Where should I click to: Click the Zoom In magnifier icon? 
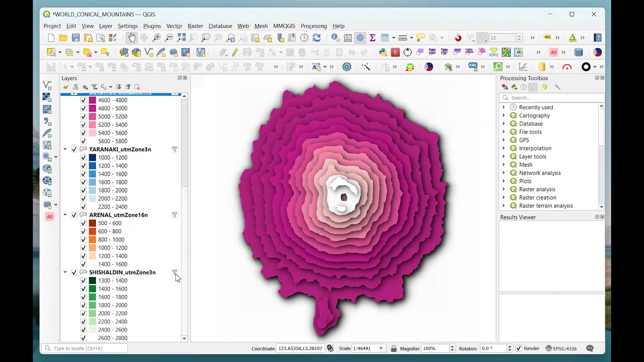(x=156, y=38)
